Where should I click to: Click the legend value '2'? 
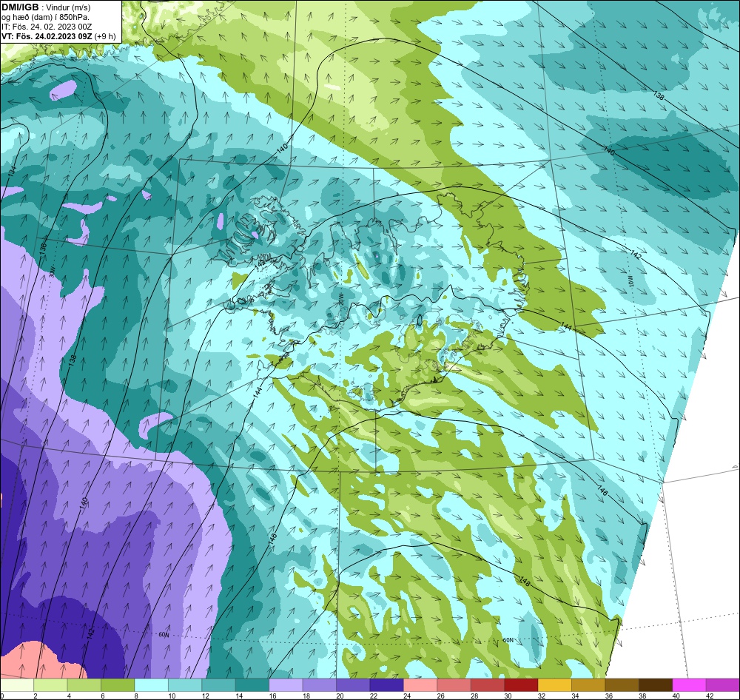(x=36, y=696)
